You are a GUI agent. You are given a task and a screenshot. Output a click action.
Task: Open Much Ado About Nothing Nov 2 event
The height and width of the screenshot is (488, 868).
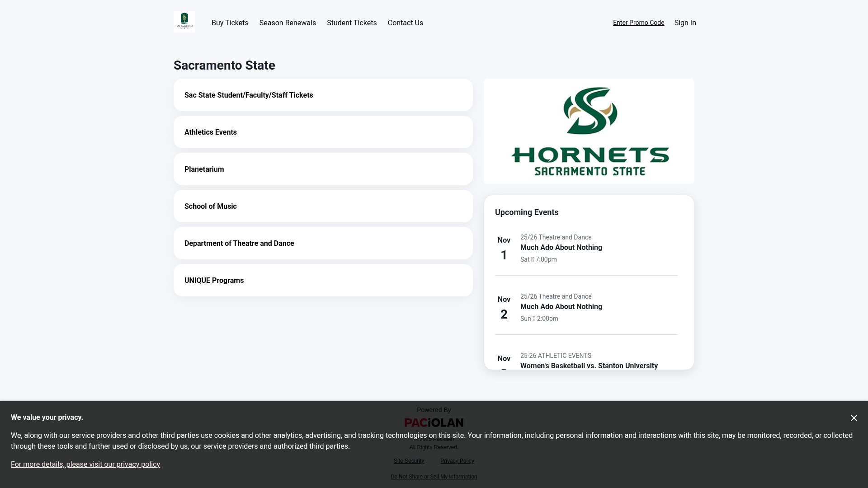tap(586, 307)
